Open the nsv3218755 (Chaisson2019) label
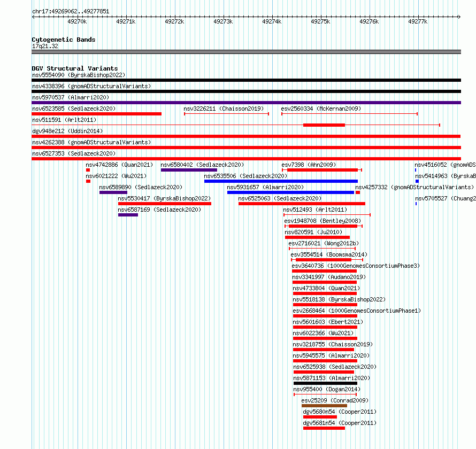The image size is (476, 449). click(x=333, y=344)
